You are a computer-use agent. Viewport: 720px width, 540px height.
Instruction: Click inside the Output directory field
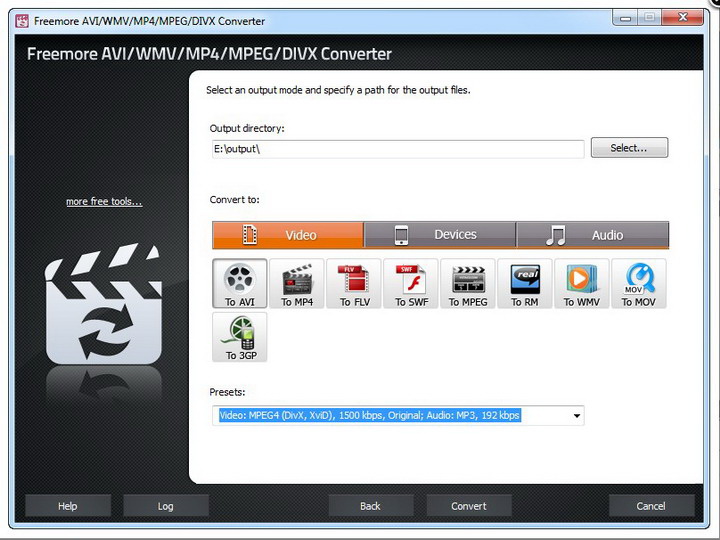[398, 149]
